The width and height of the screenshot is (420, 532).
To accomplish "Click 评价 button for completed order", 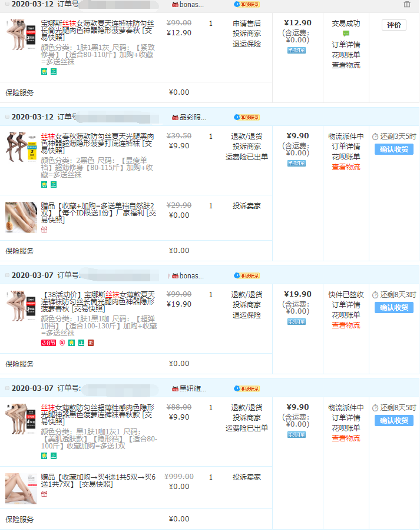I will pyautogui.click(x=394, y=25).
